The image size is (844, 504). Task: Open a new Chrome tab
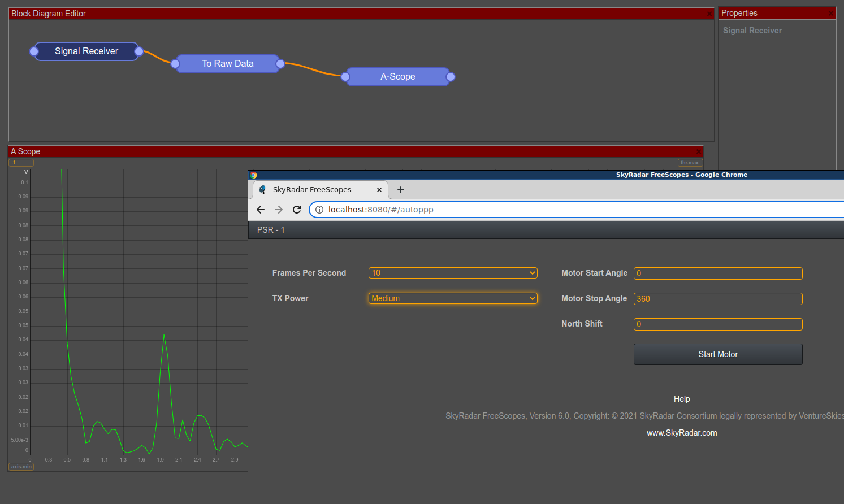point(401,190)
